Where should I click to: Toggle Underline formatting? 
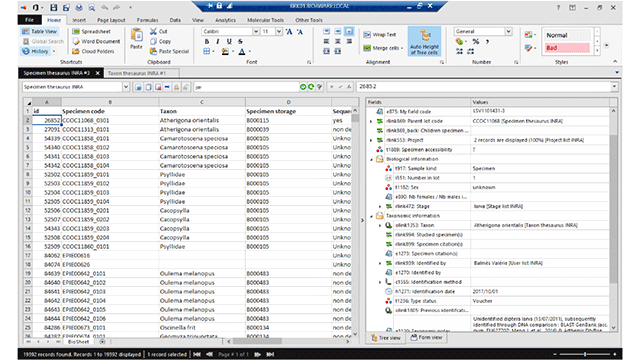pos(229,41)
